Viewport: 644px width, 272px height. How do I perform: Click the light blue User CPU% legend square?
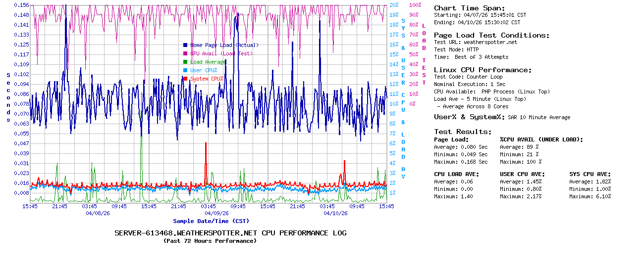point(185,70)
